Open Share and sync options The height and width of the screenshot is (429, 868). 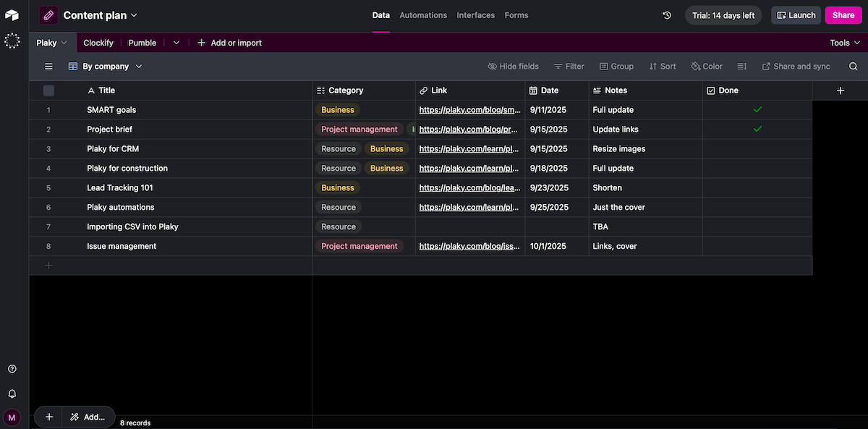point(796,66)
